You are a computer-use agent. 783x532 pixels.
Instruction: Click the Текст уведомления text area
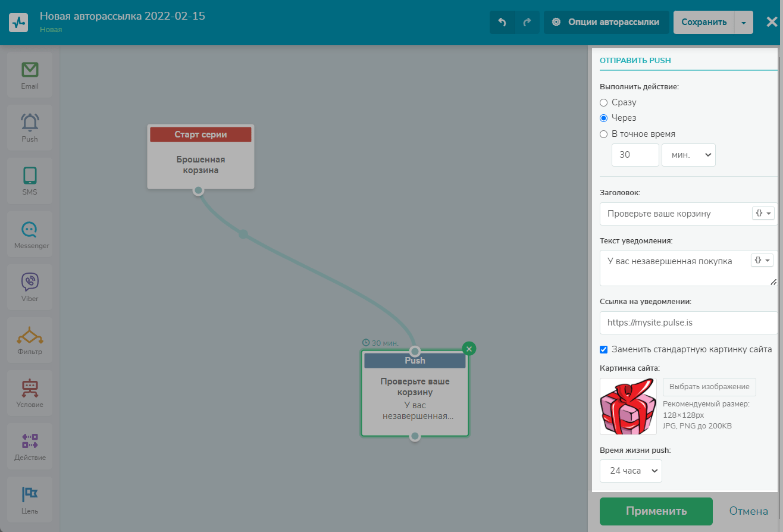pos(688,268)
